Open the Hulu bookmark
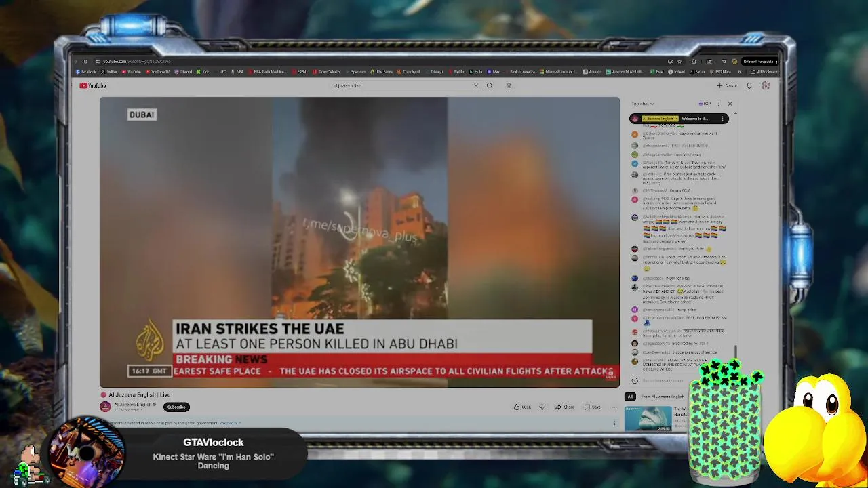 475,71
